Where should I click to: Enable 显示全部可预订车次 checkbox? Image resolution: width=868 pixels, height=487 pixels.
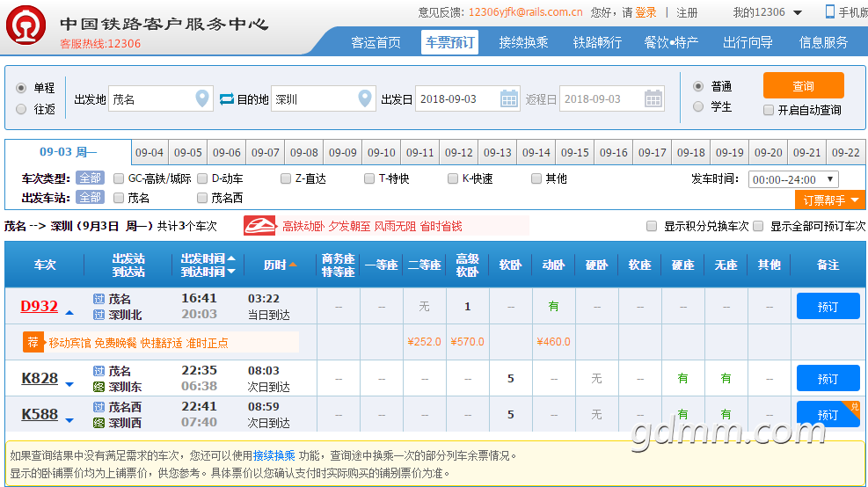(758, 226)
